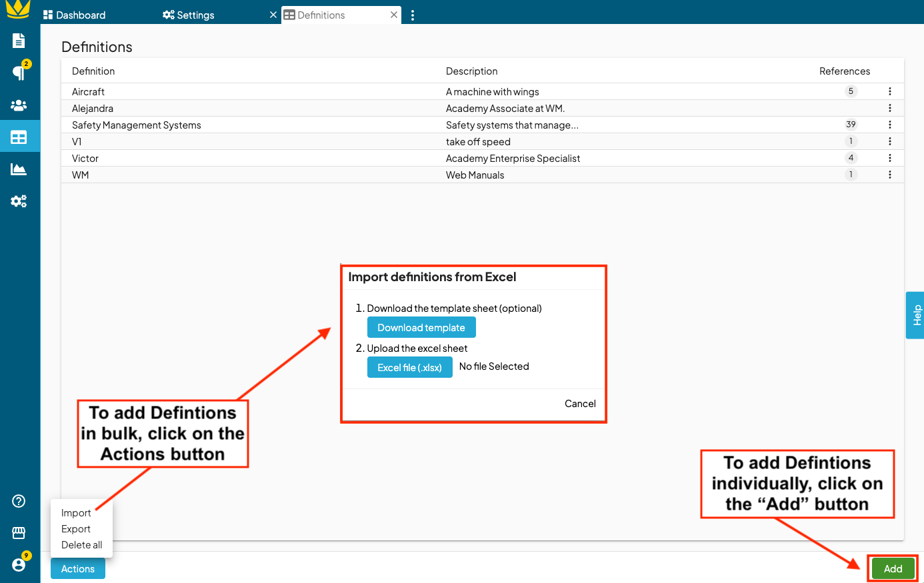924x583 pixels.
Task: Open options menu for WM row
Action: [890, 175]
